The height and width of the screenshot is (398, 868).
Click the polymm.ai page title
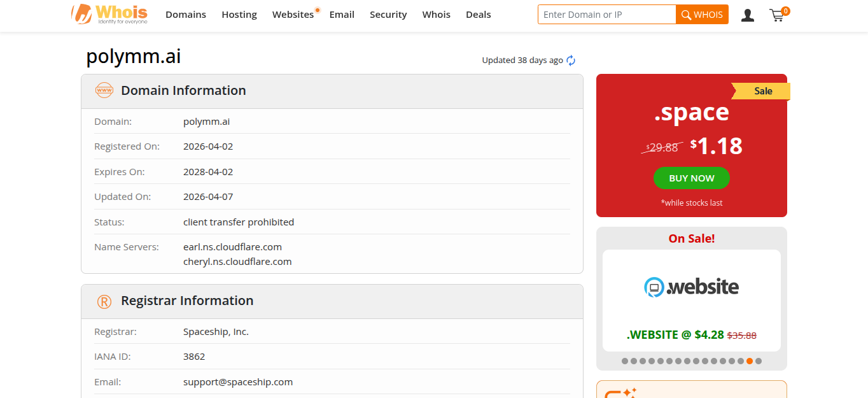coord(134,57)
